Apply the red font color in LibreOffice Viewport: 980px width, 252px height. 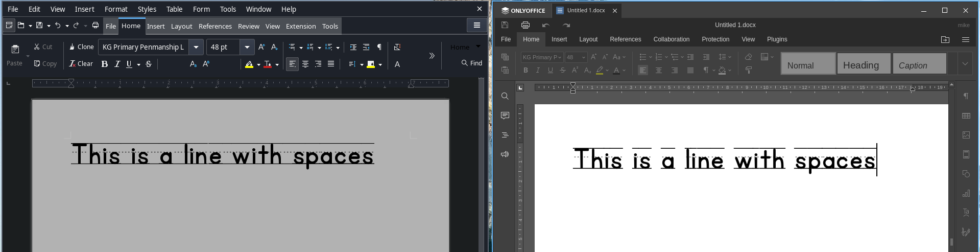[x=268, y=64]
